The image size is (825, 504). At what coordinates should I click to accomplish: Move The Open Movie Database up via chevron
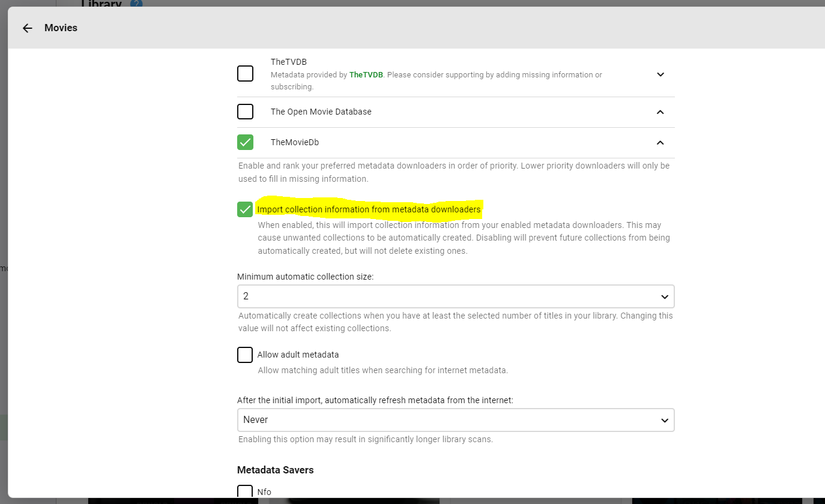(x=660, y=112)
